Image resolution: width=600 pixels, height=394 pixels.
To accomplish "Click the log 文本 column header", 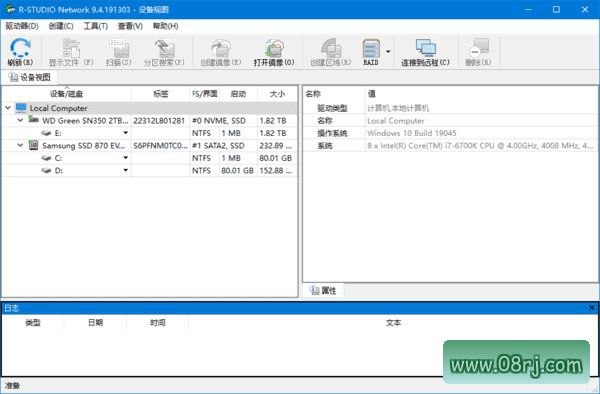I will [x=393, y=323].
